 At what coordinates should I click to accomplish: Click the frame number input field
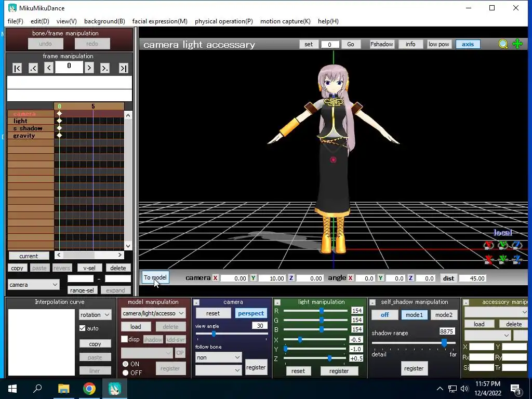pyautogui.click(x=69, y=67)
